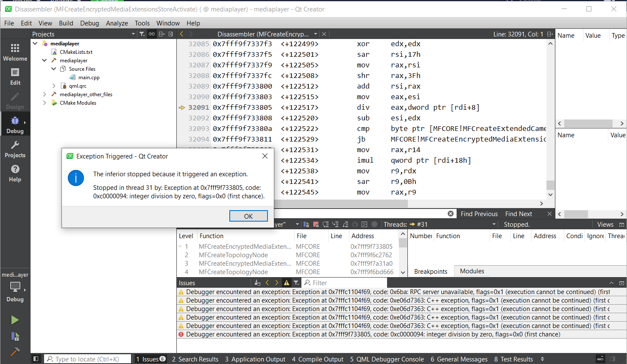Screen dimensions: 627x364
Task: Collapse the mediaplayer root project
Action: click(35, 43)
